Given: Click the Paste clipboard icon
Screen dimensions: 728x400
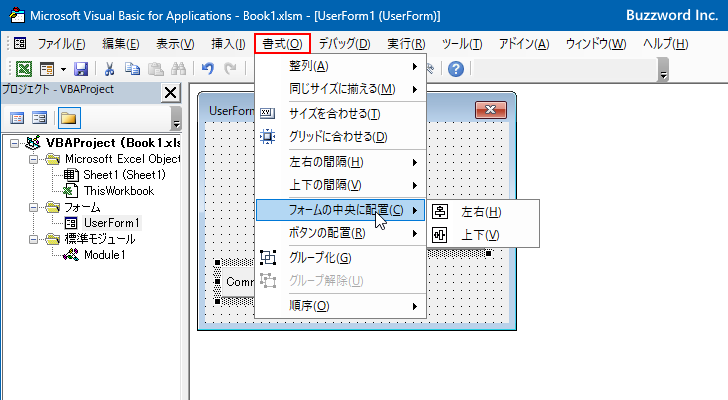Looking at the screenshot, I should pyautogui.click(x=156, y=69).
